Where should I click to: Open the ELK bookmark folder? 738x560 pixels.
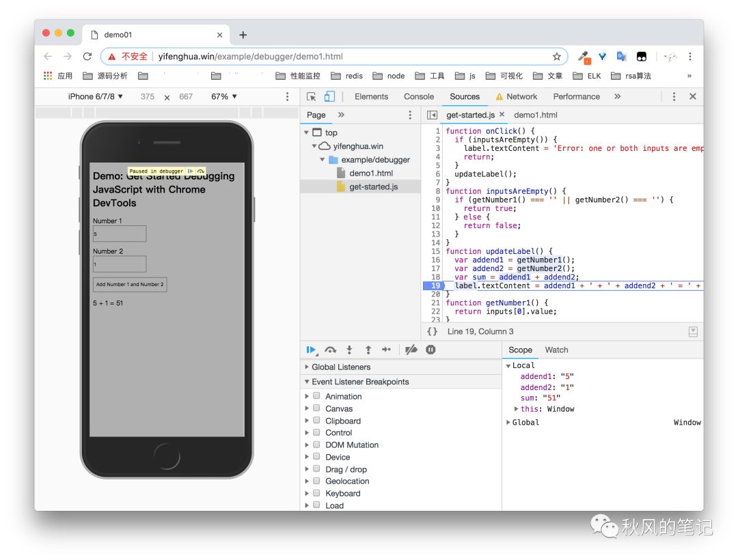point(587,76)
